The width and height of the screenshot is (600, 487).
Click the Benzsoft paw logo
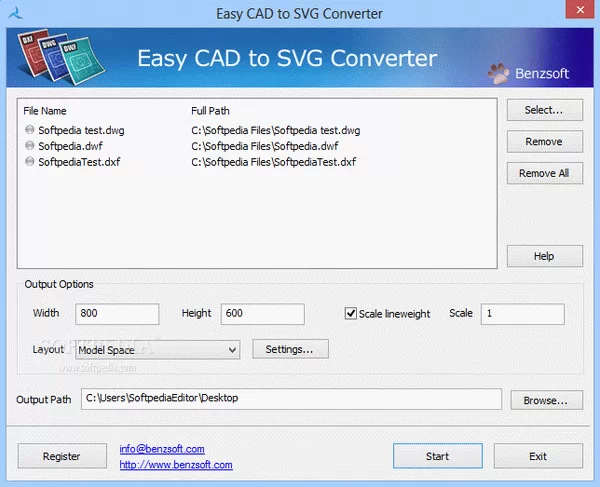click(498, 73)
